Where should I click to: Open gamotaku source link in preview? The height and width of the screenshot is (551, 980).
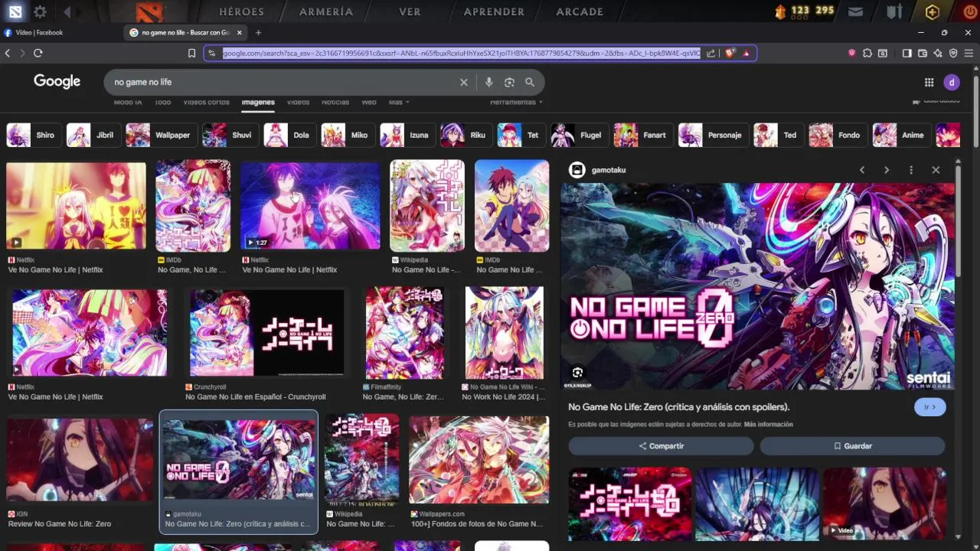pos(599,170)
